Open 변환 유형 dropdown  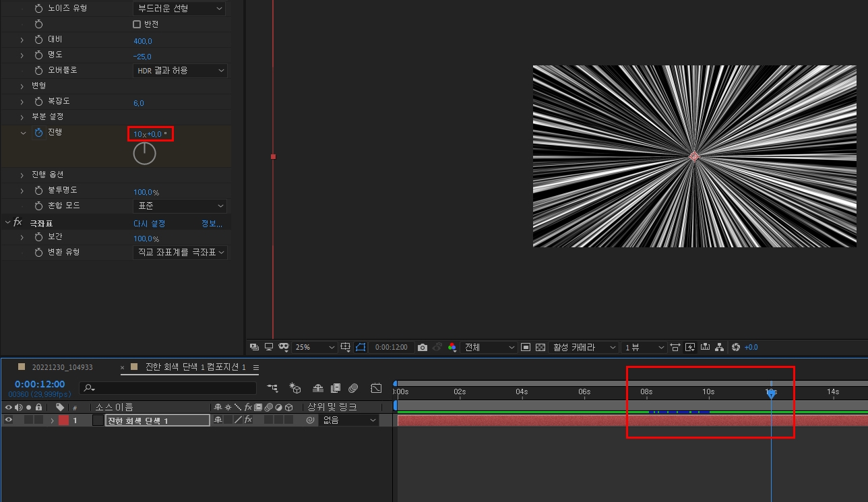tap(179, 252)
